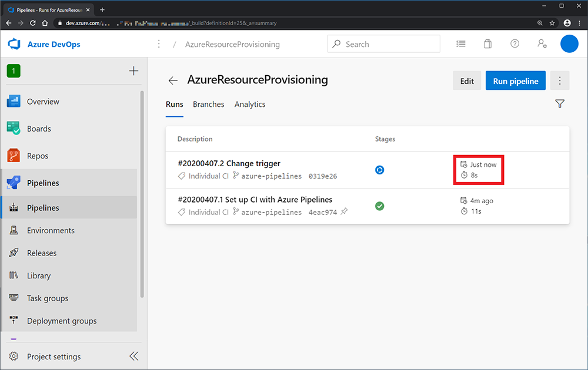Close the Pipelines browser tab
The image size is (588, 370).
point(88,10)
